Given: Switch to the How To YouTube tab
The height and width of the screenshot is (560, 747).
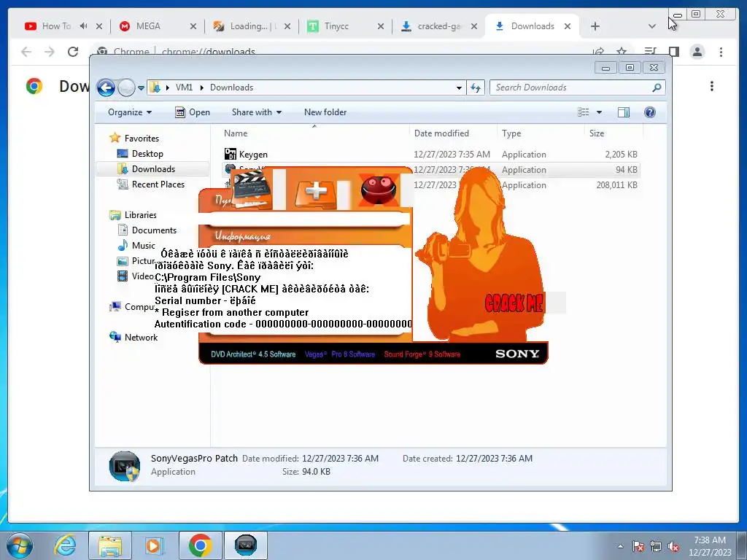Looking at the screenshot, I should pyautogui.click(x=56, y=26).
